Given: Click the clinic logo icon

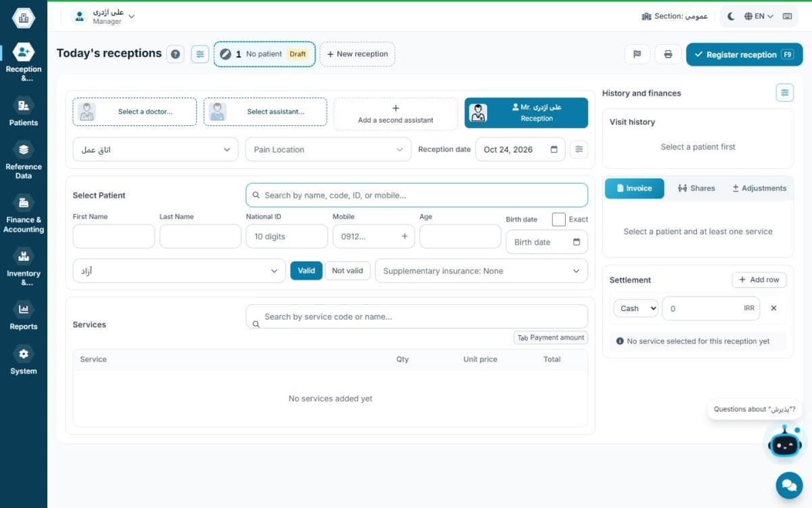Looking at the screenshot, I should [x=24, y=18].
